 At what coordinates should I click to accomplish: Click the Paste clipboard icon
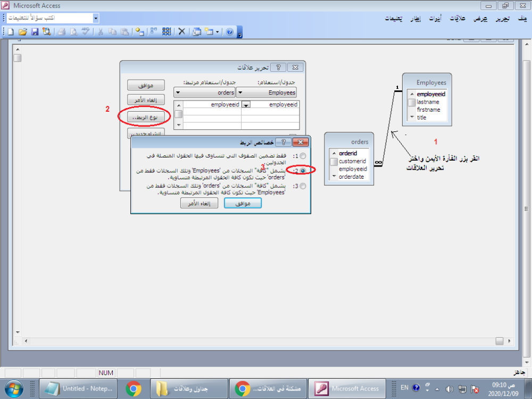click(124, 32)
